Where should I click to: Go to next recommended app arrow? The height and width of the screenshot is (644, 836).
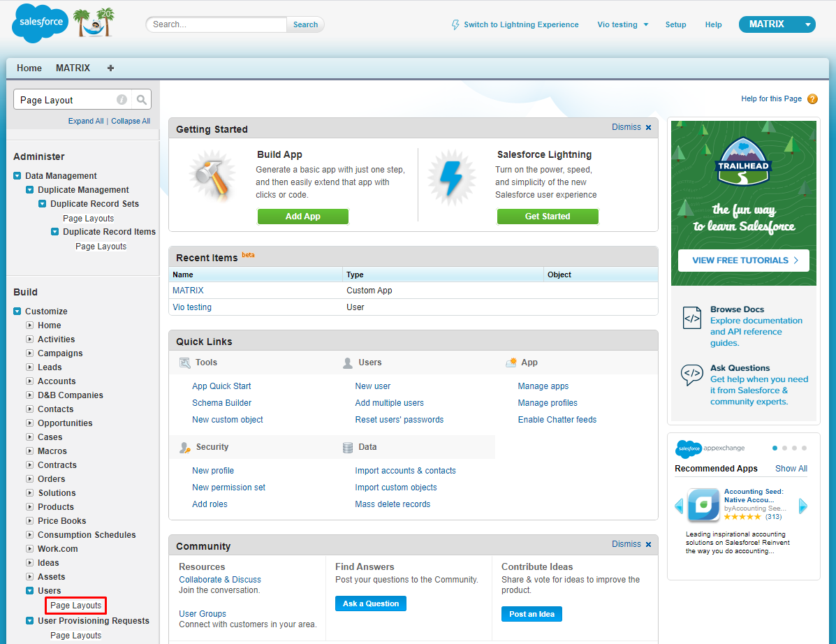coord(803,506)
